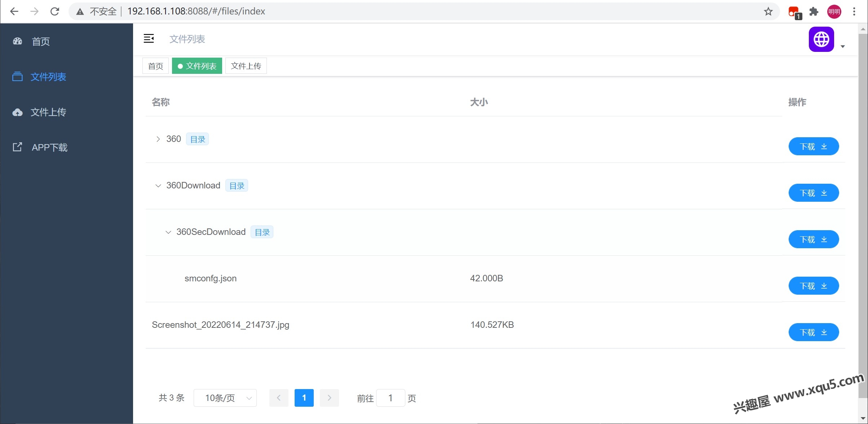Click the external link icon beside APP下载
Screen dimensions: 868x424
pyautogui.click(x=17, y=147)
